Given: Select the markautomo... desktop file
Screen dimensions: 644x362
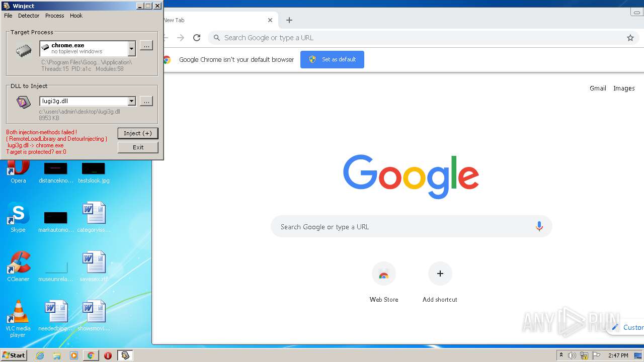Looking at the screenshot, I should [56, 221].
